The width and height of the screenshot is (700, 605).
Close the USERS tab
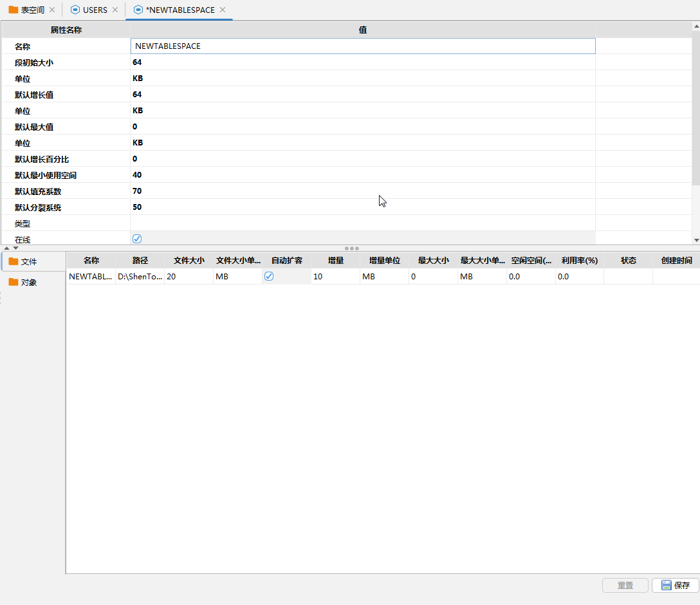click(115, 10)
